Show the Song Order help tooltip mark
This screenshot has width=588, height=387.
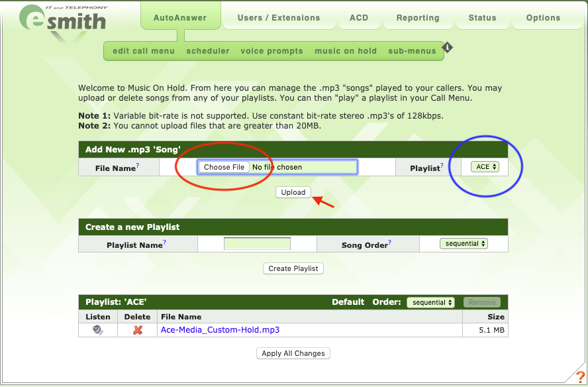click(389, 242)
